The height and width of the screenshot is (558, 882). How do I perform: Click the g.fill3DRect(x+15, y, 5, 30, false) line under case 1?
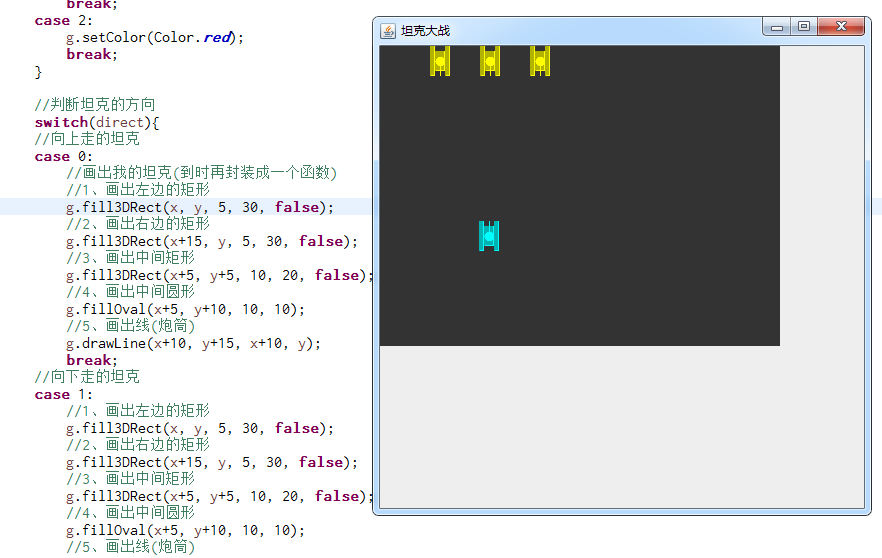(212, 462)
